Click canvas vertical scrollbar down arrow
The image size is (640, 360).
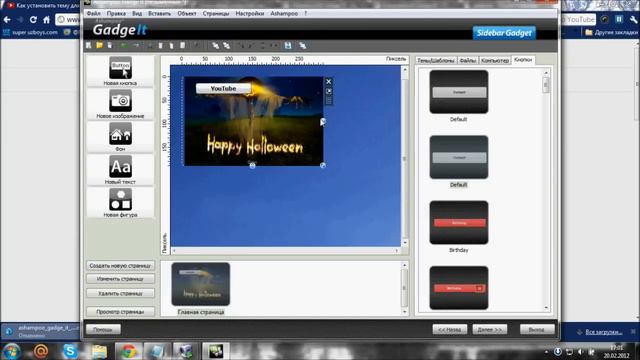click(404, 242)
